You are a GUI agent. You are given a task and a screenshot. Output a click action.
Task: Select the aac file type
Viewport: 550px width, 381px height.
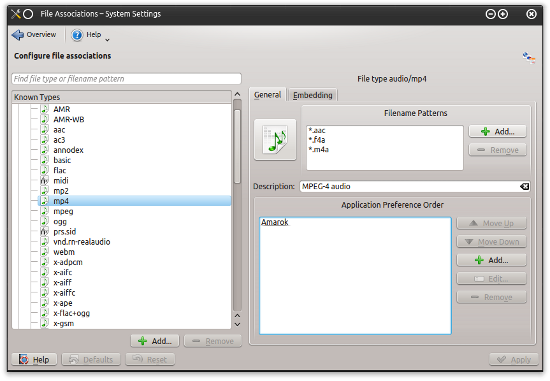click(x=59, y=130)
